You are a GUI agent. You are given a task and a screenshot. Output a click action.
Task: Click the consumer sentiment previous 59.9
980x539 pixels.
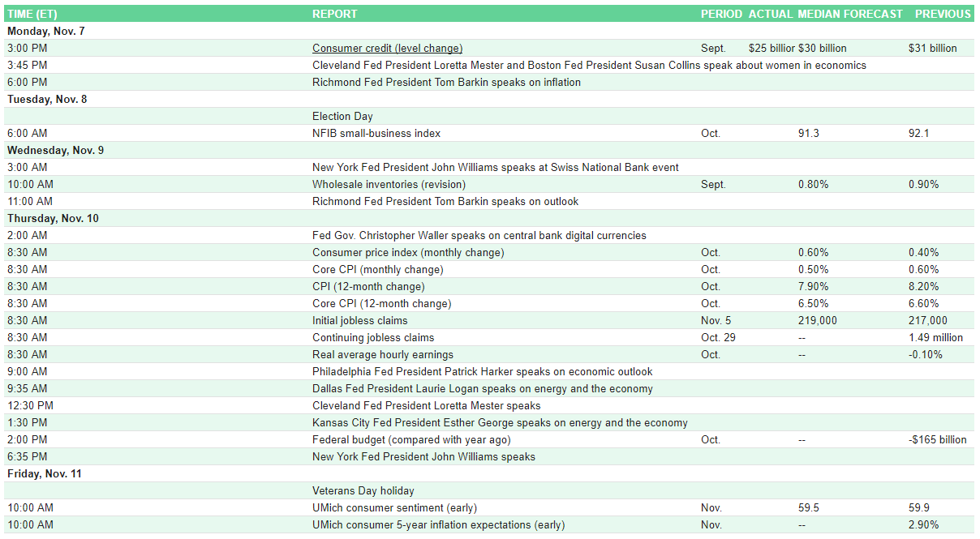click(x=919, y=507)
